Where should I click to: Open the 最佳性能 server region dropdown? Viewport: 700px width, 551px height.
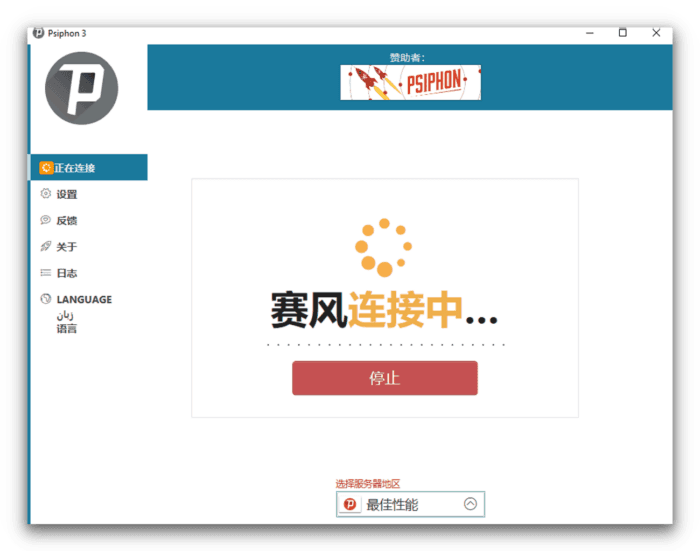click(410, 504)
